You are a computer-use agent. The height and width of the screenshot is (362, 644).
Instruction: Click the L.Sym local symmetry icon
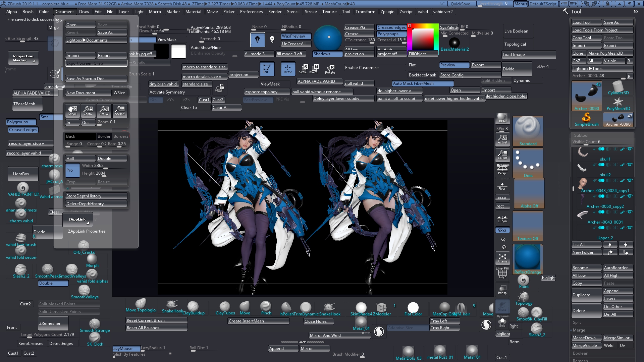click(x=502, y=219)
